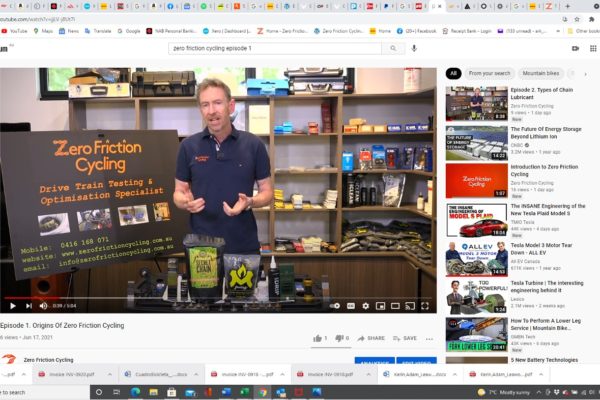600x400 pixels.
Task: Open video player settings gear
Action: click(x=366, y=306)
